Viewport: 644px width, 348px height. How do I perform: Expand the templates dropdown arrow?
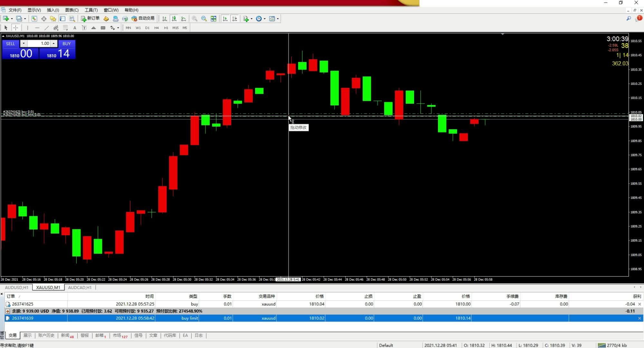pos(278,19)
